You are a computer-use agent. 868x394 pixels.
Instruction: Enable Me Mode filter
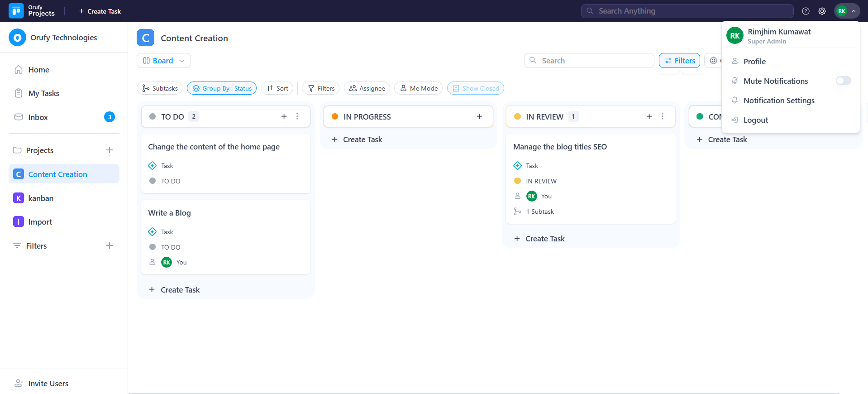pyautogui.click(x=419, y=88)
